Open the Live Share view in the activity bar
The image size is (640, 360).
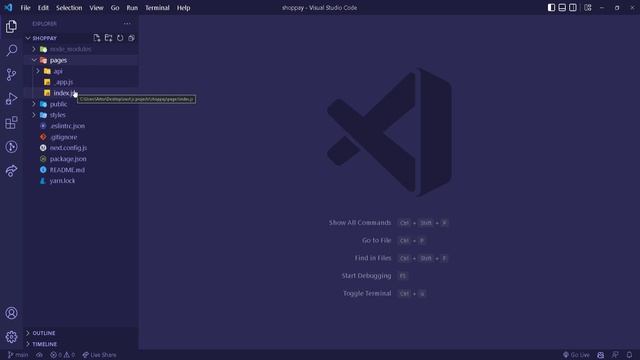(x=11, y=171)
